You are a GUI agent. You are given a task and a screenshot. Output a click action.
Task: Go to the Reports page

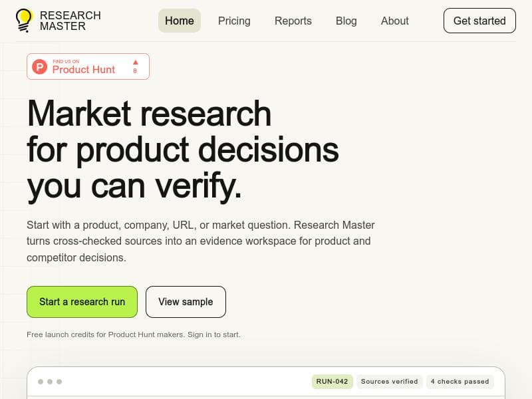click(x=293, y=21)
